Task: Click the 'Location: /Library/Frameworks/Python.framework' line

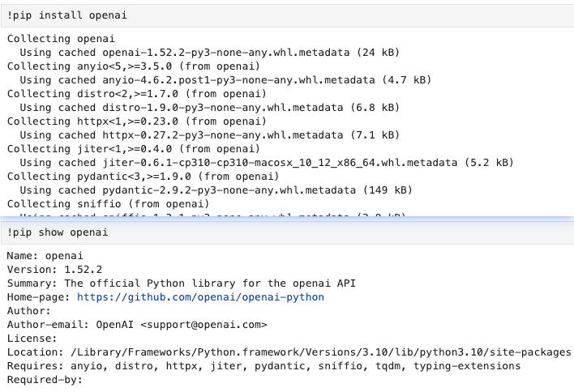Action: [x=289, y=352]
